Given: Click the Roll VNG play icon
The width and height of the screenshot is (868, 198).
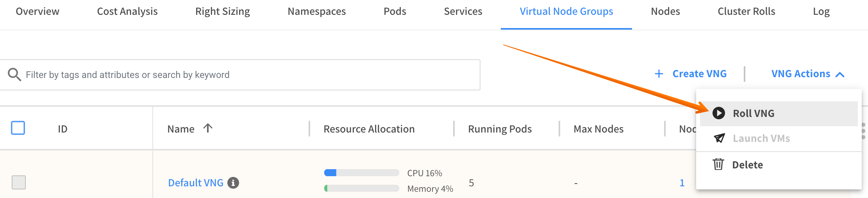Looking at the screenshot, I should pos(718,113).
